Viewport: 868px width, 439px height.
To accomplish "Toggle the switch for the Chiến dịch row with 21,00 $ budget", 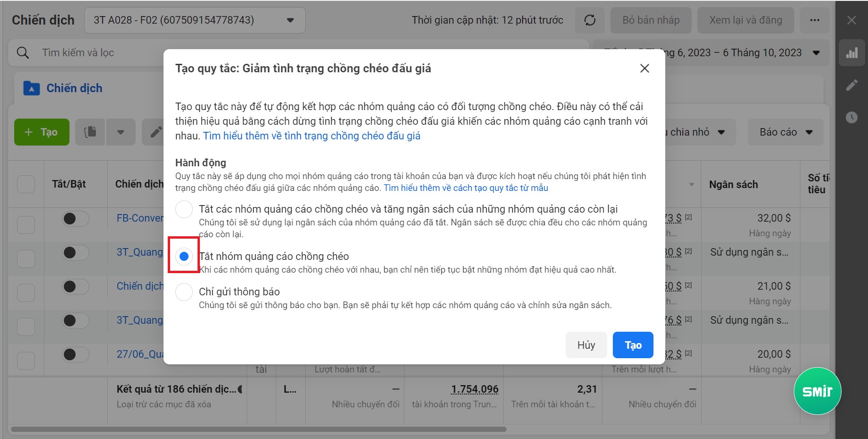I will 76,286.
